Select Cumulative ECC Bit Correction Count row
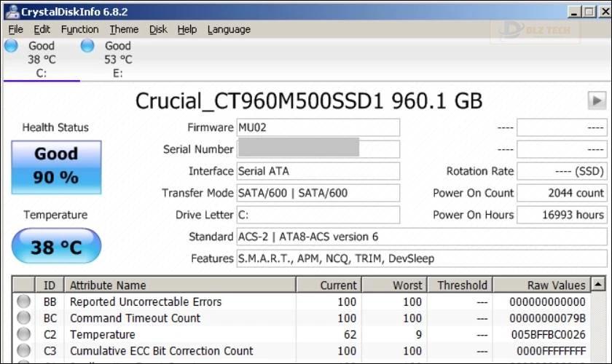 pyautogui.click(x=302, y=351)
